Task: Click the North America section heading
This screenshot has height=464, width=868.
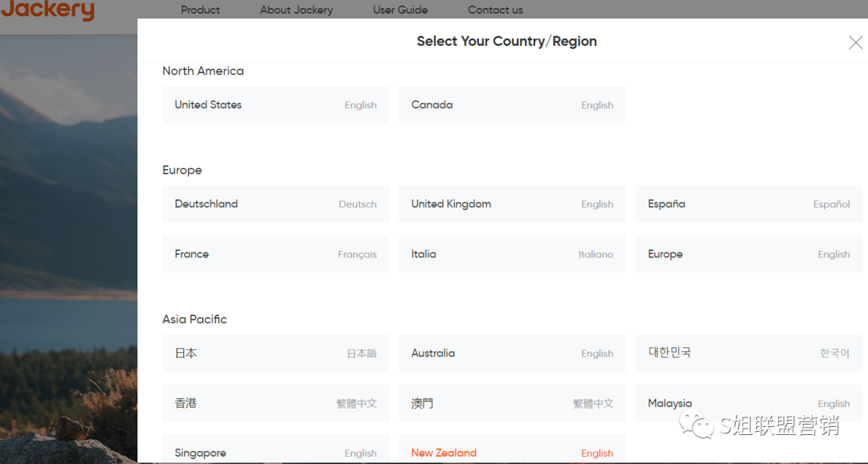Action: [x=203, y=71]
